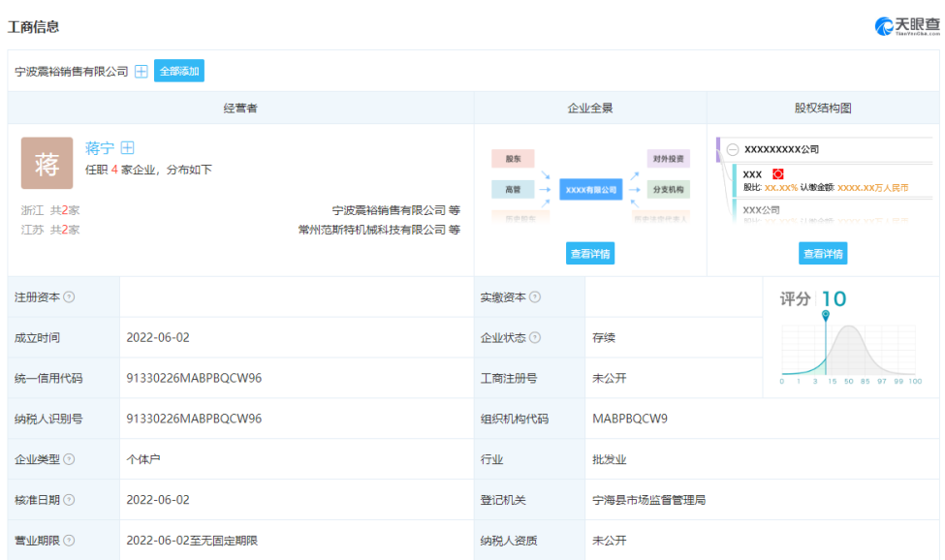The height and width of the screenshot is (560, 945).
Task: Click the help icon beside 注册资本
Action: 69,297
